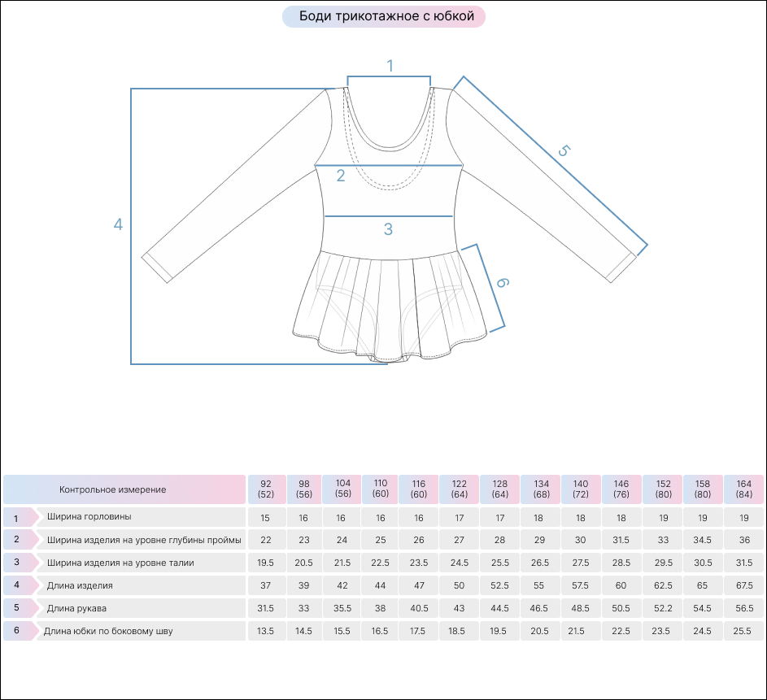Select the 146 (76) size column header
The width and height of the screenshot is (767, 700).
coord(621,489)
